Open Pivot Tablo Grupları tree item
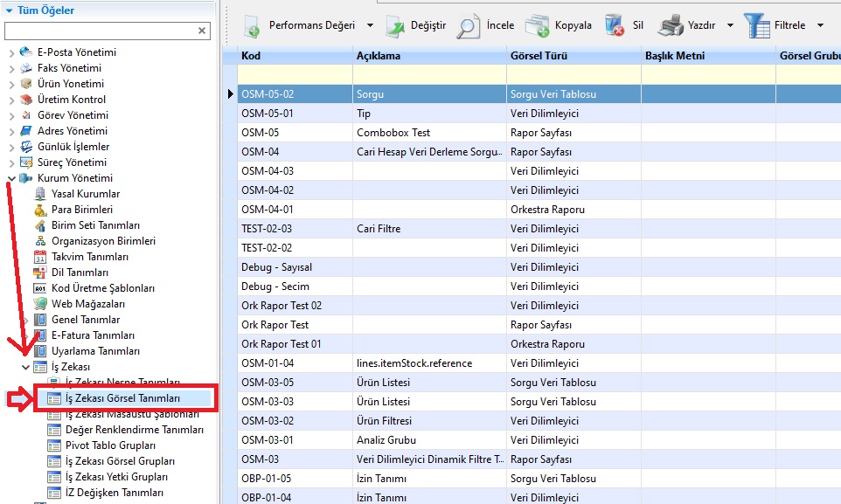 point(110,445)
